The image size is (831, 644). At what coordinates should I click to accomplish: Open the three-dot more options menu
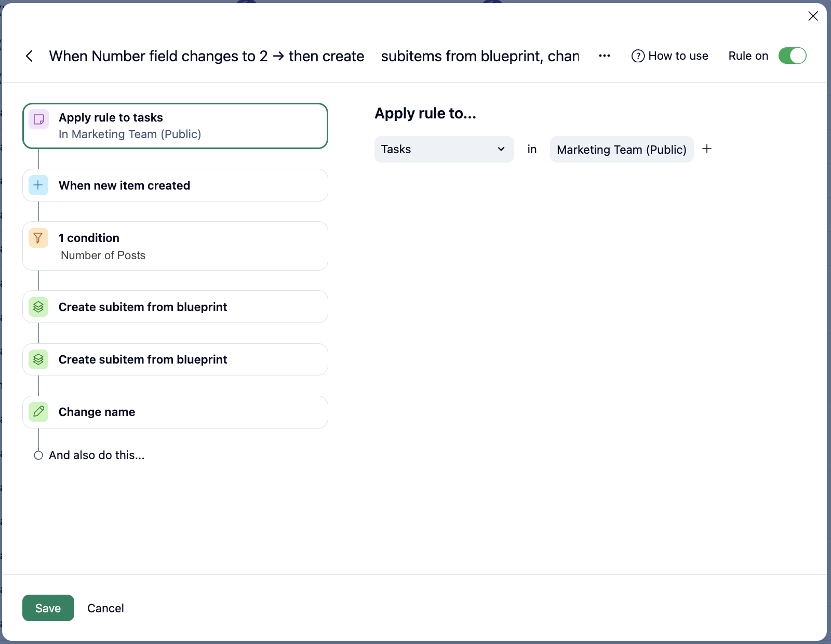point(604,56)
